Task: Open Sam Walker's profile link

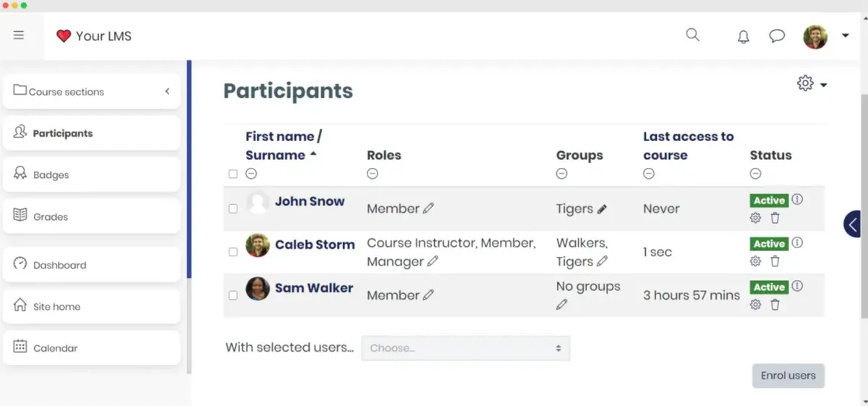Action: 314,288
